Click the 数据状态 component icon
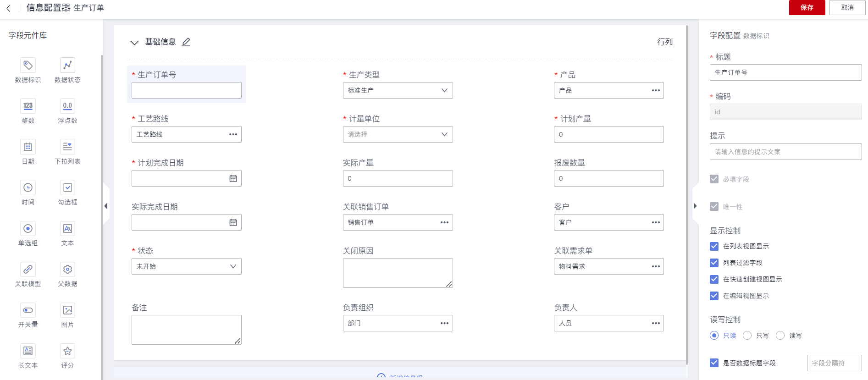This screenshot has width=868, height=380. point(67,65)
